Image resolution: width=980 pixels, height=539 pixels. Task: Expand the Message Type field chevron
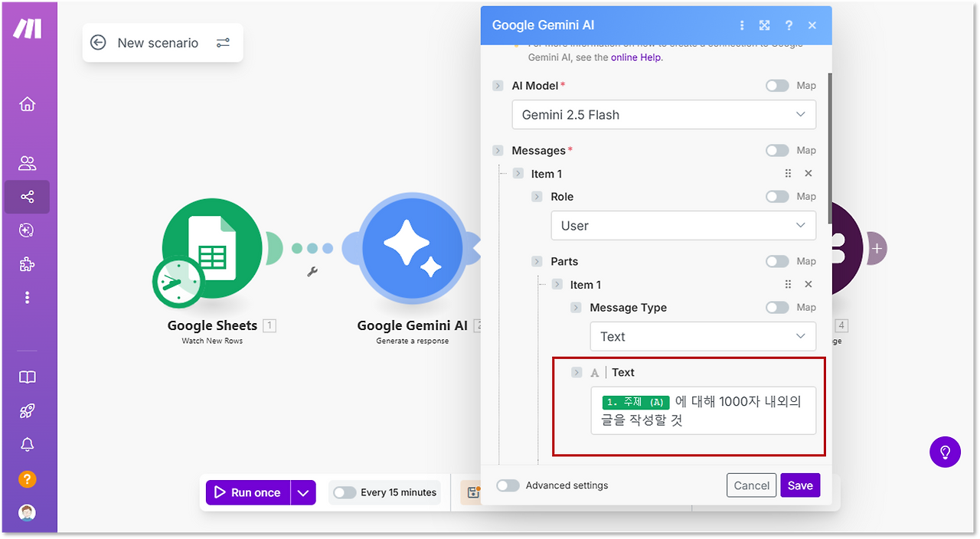coord(577,308)
